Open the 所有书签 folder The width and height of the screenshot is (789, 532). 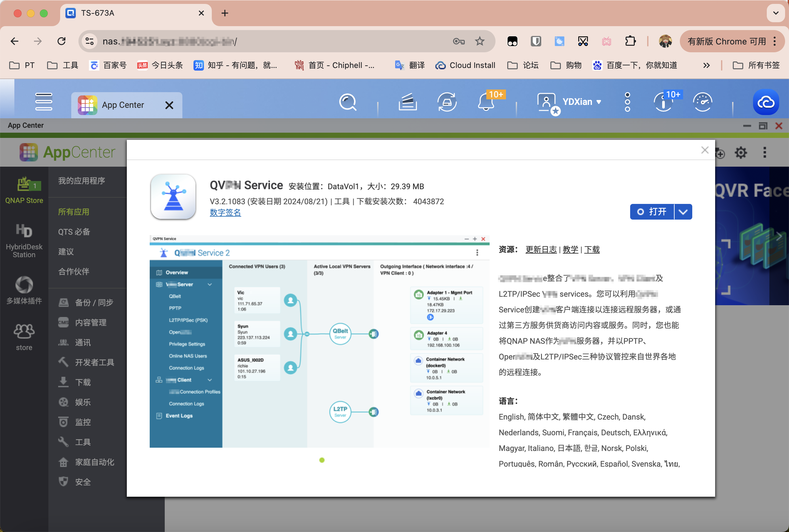click(756, 65)
